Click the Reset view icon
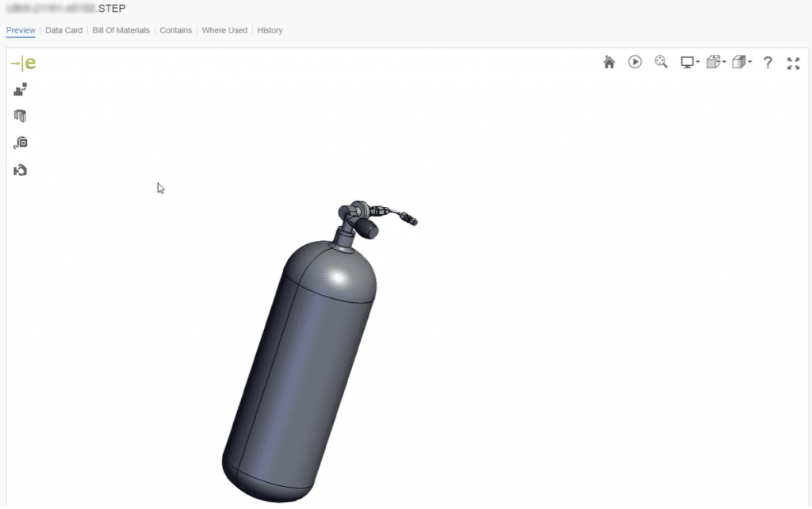The height and width of the screenshot is (509, 812). click(x=19, y=169)
